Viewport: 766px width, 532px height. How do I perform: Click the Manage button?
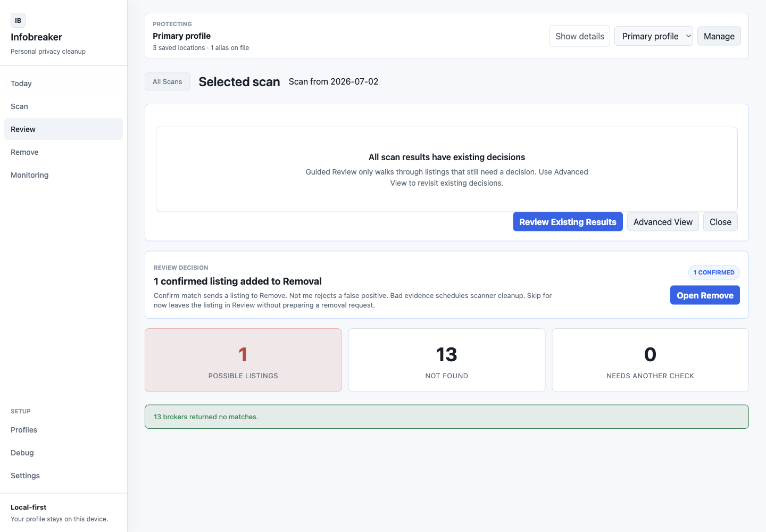coord(719,36)
